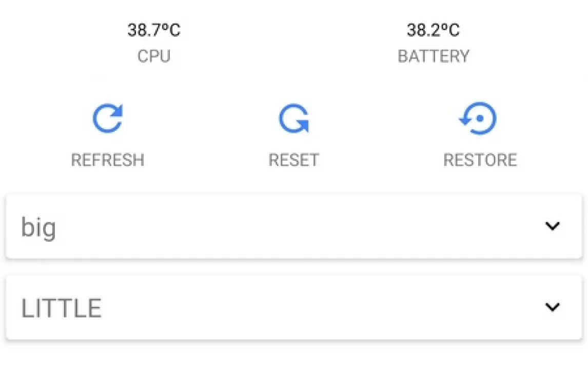Screen dimensions: 588x367
Task: Expand the LITTLE cluster using its chevron
Action: (x=552, y=307)
